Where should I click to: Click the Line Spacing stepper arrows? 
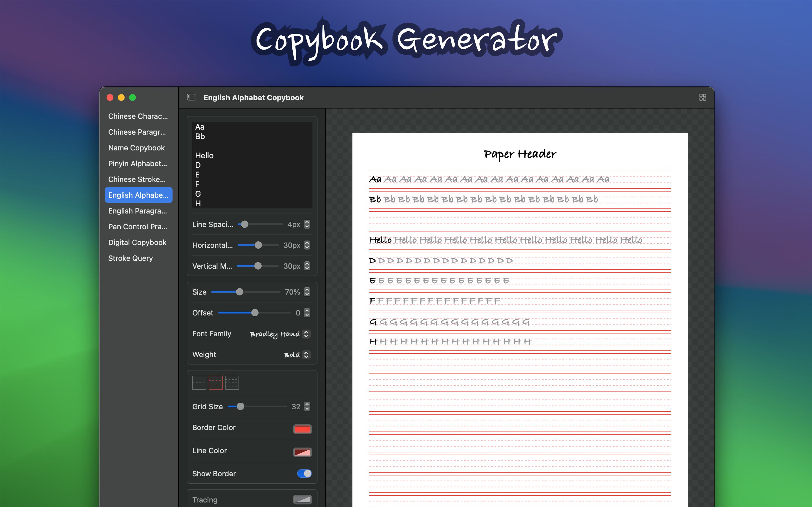point(307,224)
